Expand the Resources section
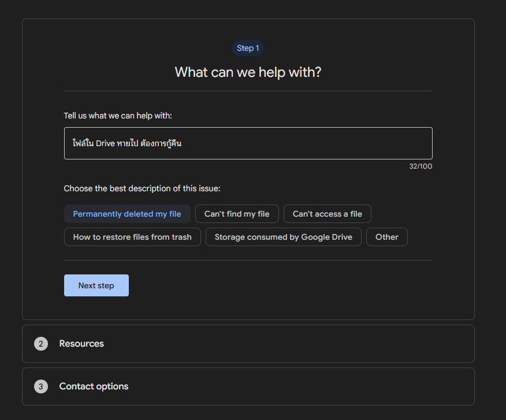This screenshot has width=506, height=420. (x=248, y=344)
